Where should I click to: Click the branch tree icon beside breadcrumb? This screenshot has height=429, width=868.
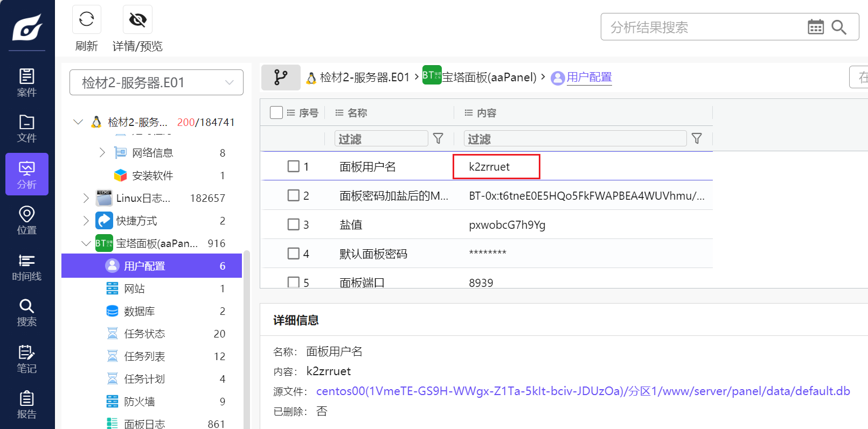(281, 78)
